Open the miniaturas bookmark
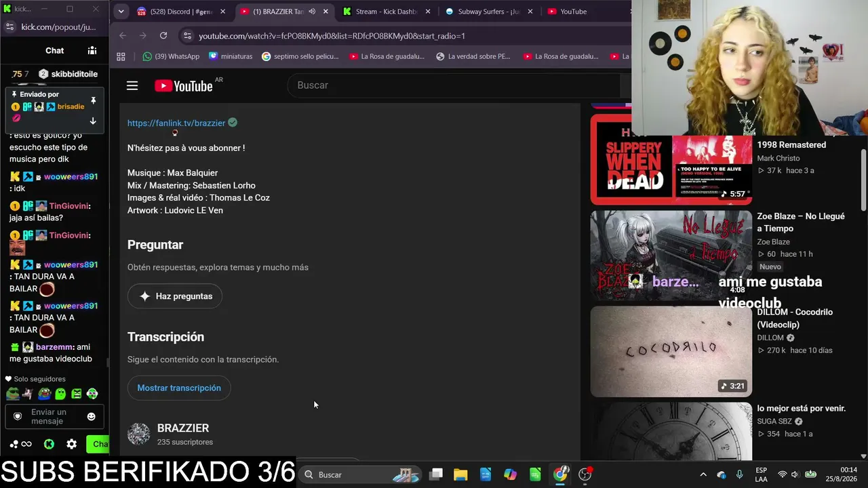 (x=231, y=56)
